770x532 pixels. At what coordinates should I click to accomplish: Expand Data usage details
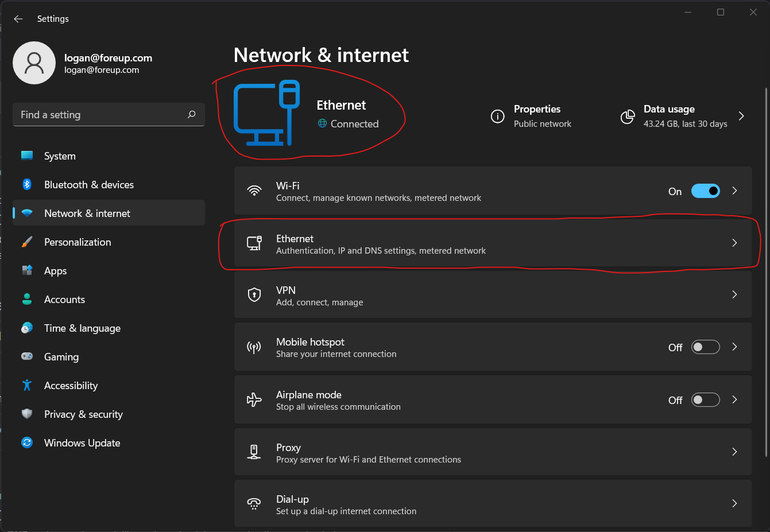(741, 115)
